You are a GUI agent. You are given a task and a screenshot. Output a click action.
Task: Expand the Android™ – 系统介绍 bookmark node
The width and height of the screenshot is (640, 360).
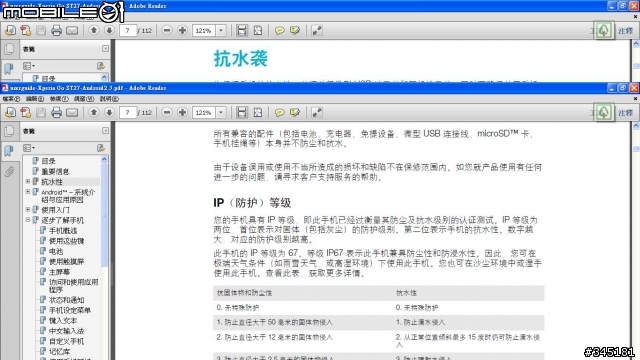coord(28,191)
